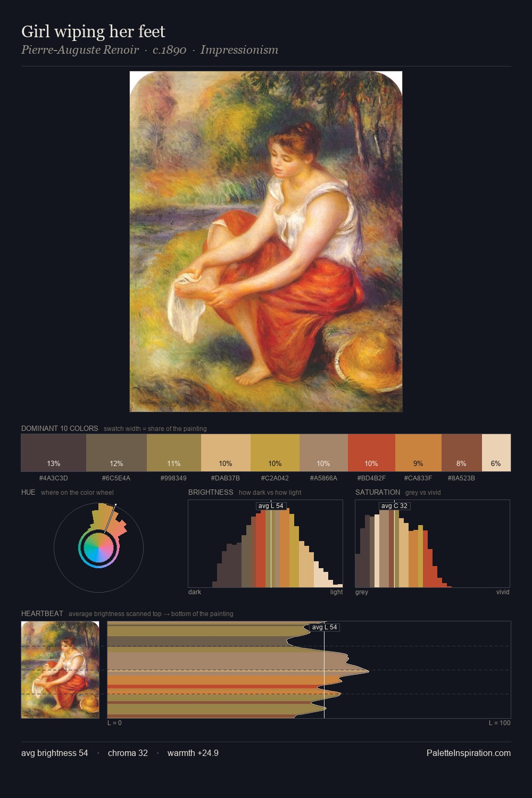Select the taupe #A5866A swatch
Screen dimensions: 532x798
pos(323,453)
